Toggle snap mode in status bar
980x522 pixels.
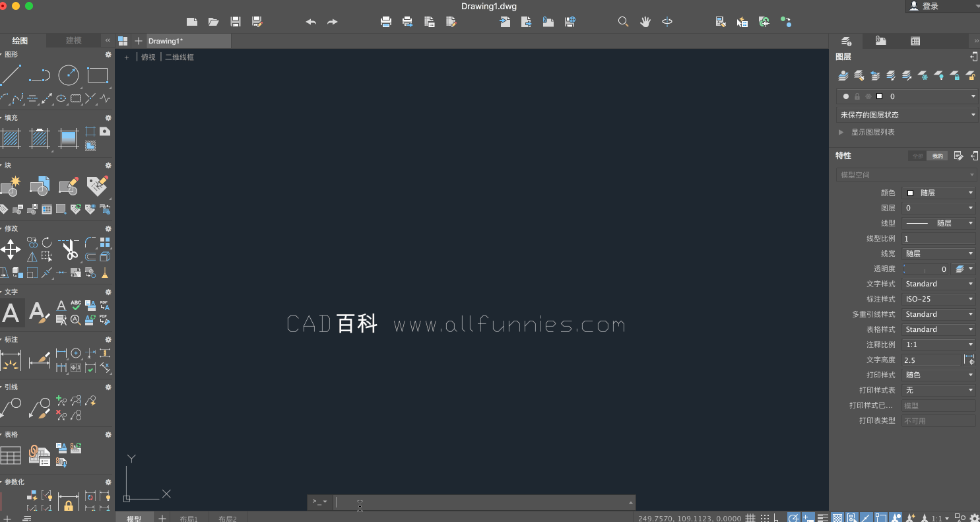click(x=765, y=518)
